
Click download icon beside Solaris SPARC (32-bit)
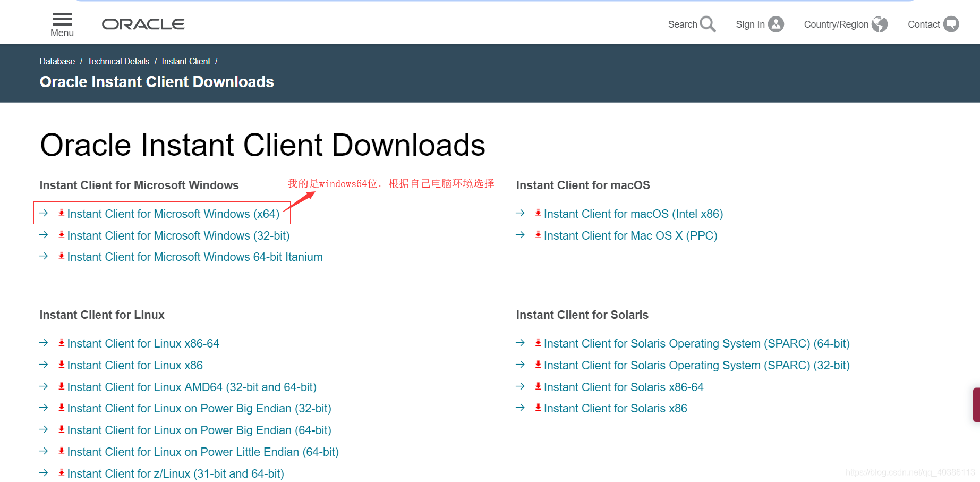pyautogui.click(x=538, y=365)
